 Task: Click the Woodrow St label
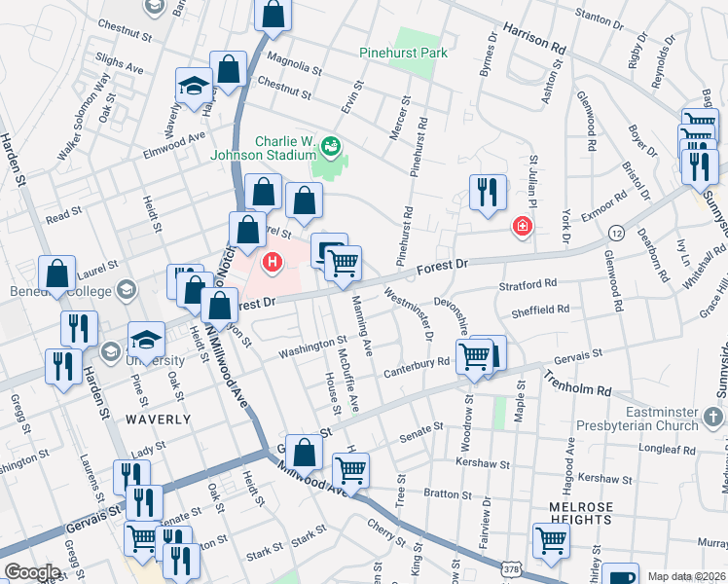pyautogui.click(x=466, y=422)
